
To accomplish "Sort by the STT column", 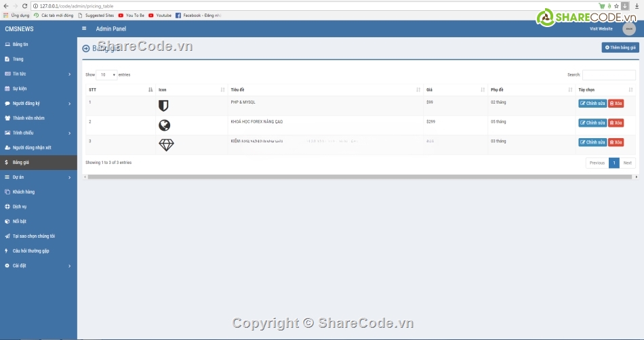I will 121,90.
